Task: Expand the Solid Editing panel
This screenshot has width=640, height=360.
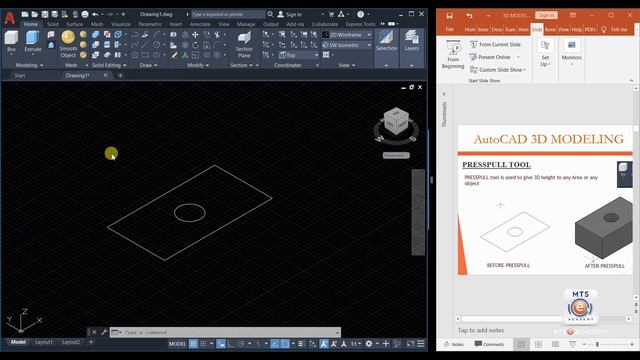Action: pos(109,65)
